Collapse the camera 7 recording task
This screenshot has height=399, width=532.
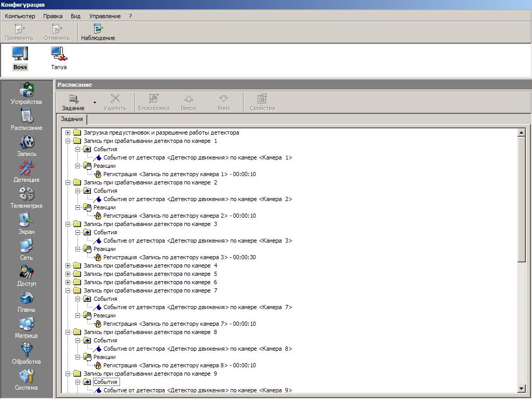tap(68, 290)
